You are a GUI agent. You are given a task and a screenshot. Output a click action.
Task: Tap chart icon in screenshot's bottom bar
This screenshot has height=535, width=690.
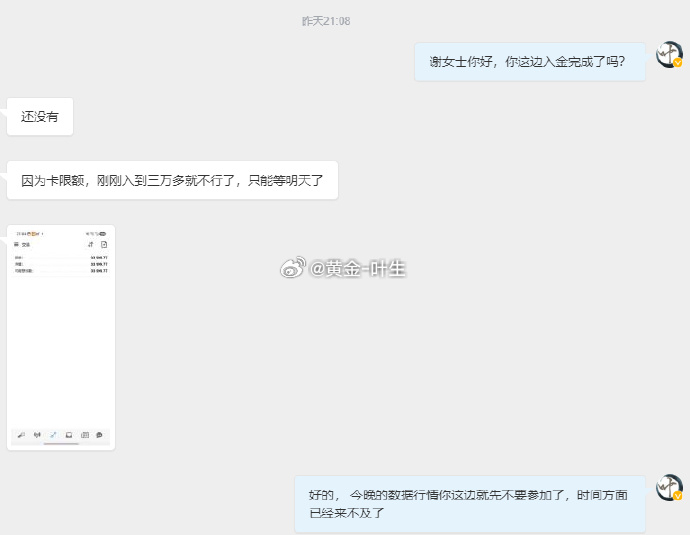[x=37, y=435]
